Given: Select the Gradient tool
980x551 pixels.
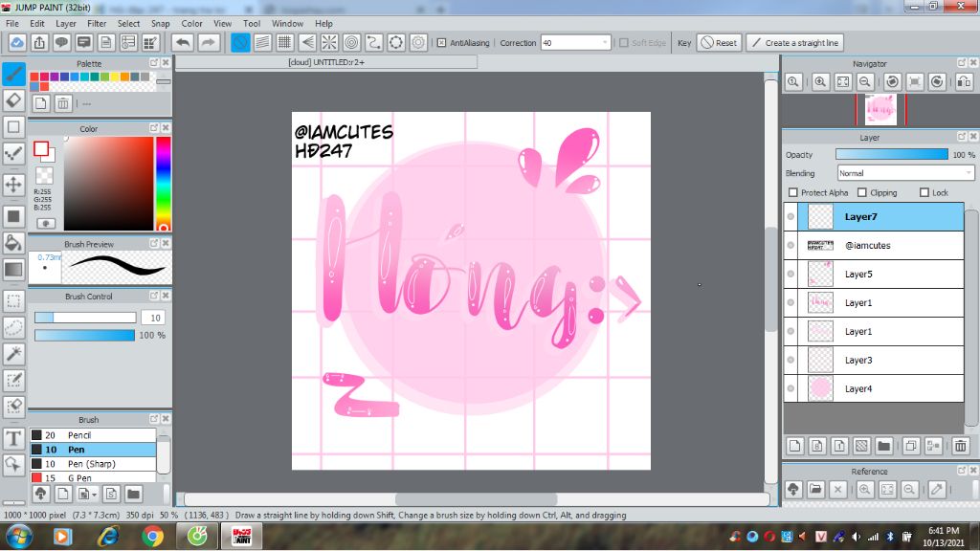Looking at the screenshot, I should (13, 269).
